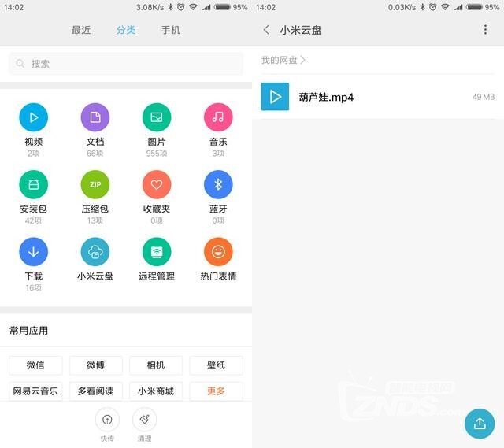The width and height of the screenshot is (504, 448).
Task: Open the 多看阅读 files button
Action: click(96, 391)
